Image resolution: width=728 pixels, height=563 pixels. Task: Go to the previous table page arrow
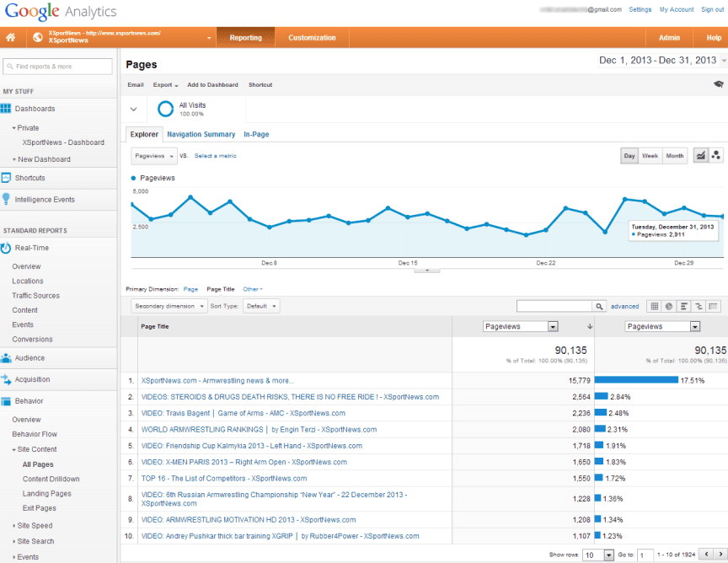tap(706, 554)
